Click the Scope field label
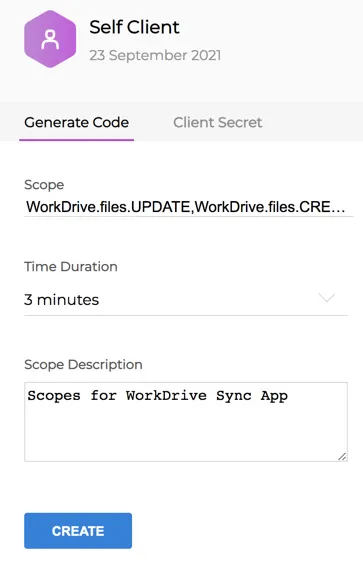The width and height of the screenshot is (363, 570). tap(44, 185)
